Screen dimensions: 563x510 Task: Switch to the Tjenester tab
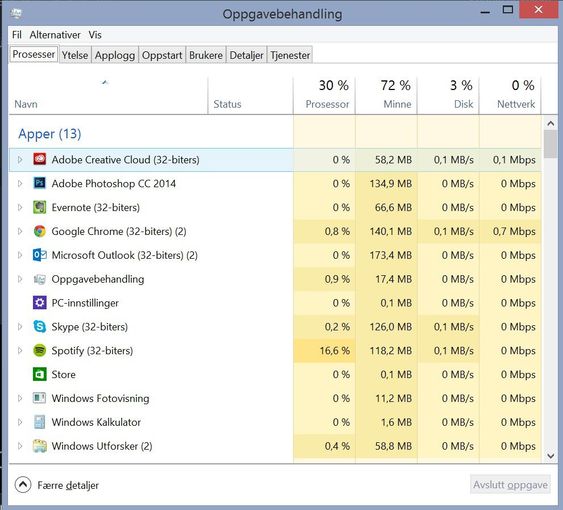click(x=290, y=55)
